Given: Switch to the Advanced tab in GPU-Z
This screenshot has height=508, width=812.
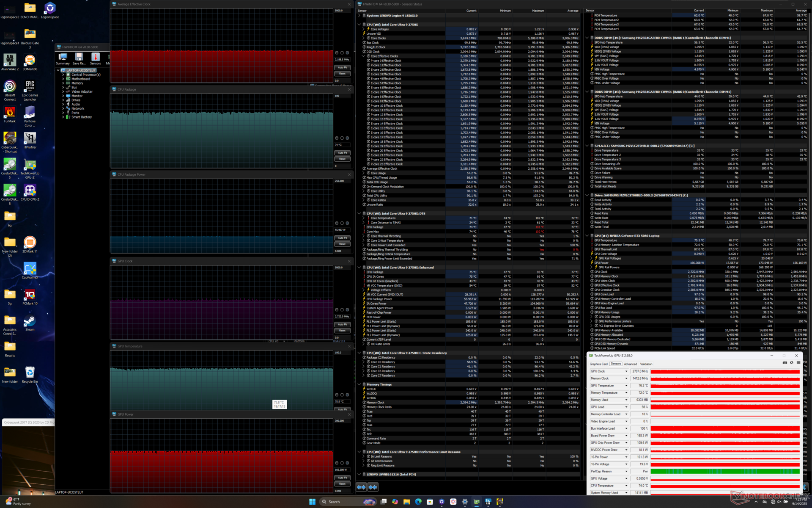Looking at the screenshot, I should (630, 364).
